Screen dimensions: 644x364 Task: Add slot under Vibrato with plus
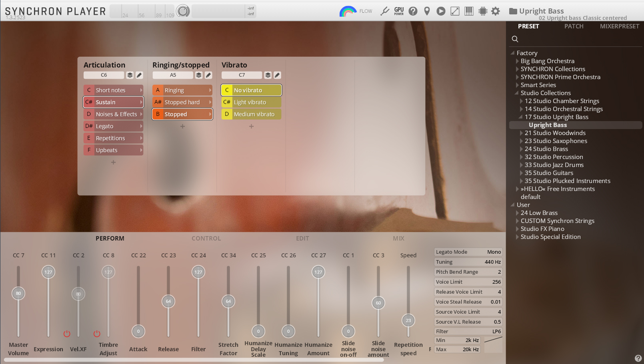pos(252,126)
